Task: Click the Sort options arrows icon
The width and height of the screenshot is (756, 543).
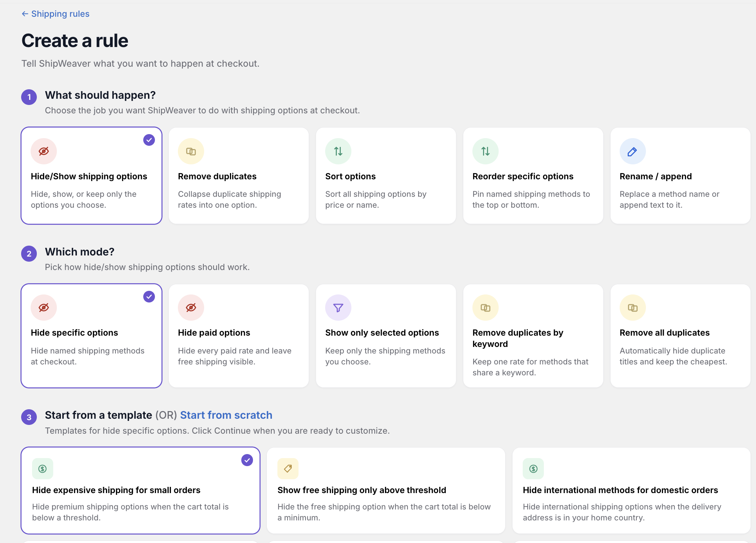Action: pos(338,151)
